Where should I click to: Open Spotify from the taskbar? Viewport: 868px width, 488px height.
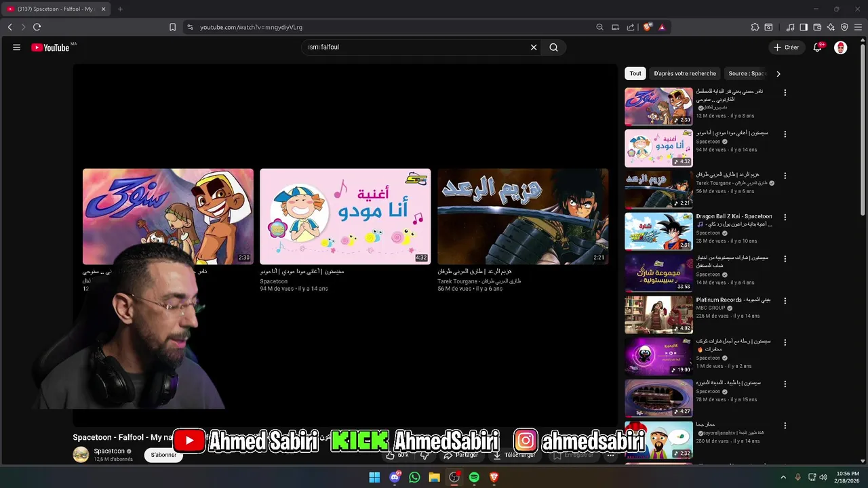click(474, 477)
